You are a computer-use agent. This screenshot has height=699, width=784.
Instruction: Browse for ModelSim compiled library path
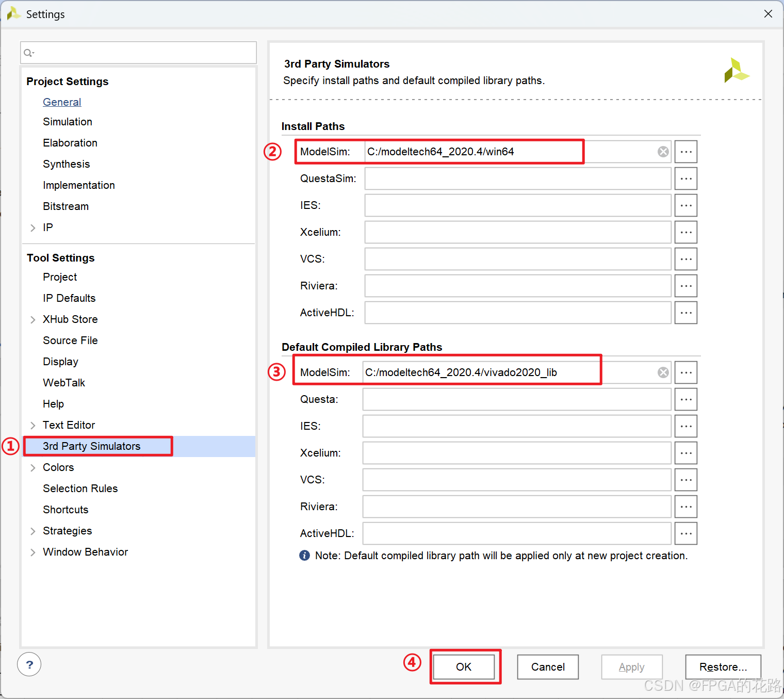(x=686, y=372)
